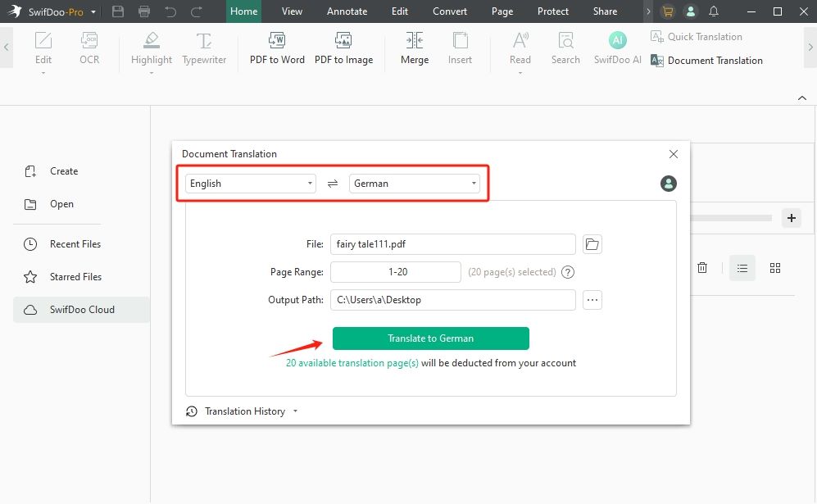This screenshot has width=817, height=504.
Task: Switch to the Edit tab
Action: [400, 11]
